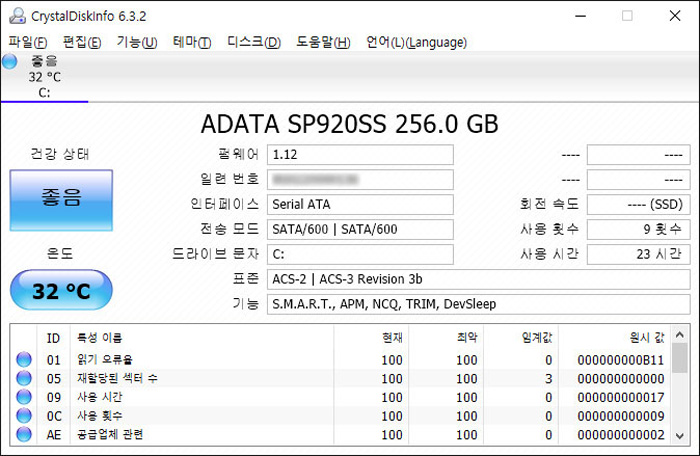This screenshot has height=456, width=700.
Task: Click the 32 °C temperature button
Action: click(x=61, y=290)
